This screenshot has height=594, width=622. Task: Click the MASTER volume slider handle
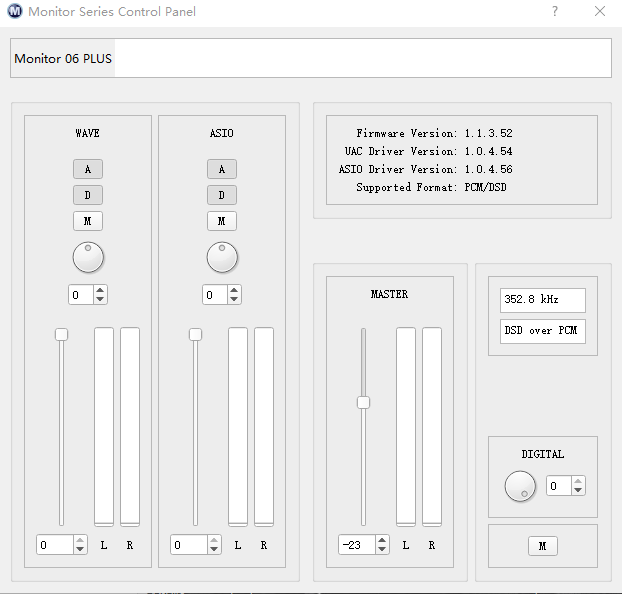pos(364,402)
